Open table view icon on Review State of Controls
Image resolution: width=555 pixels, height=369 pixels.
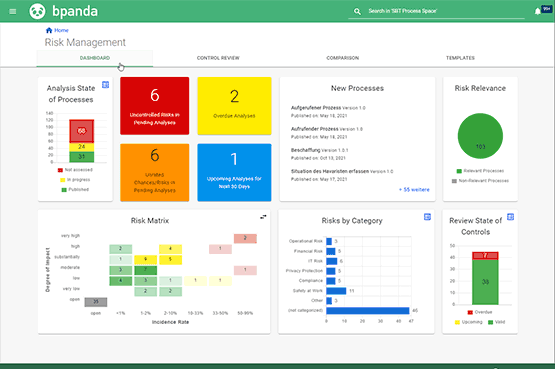[x=510, y=217]
